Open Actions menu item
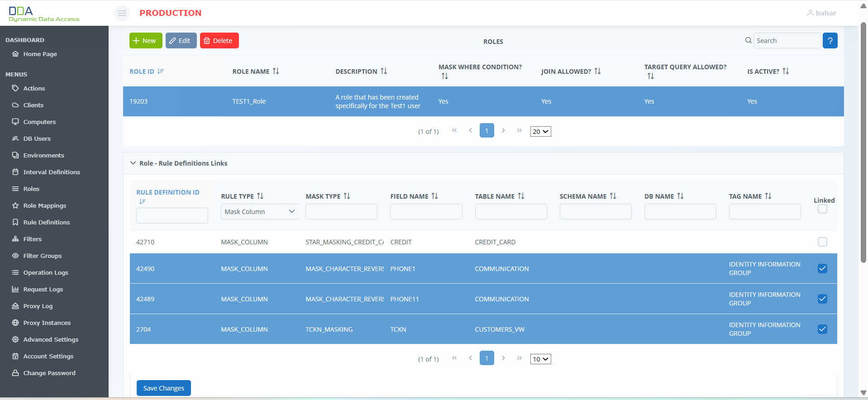868x400 pixels. pos(34,88)
